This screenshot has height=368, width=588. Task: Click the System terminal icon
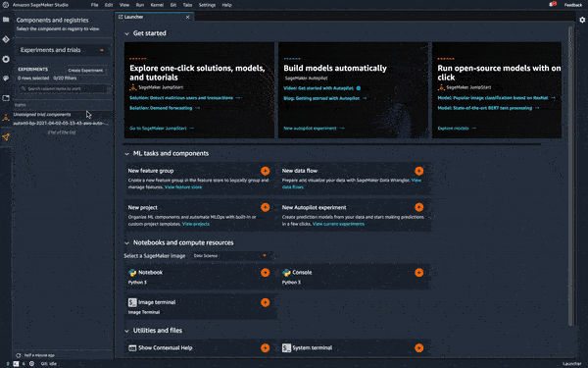[x=286, y=348]
